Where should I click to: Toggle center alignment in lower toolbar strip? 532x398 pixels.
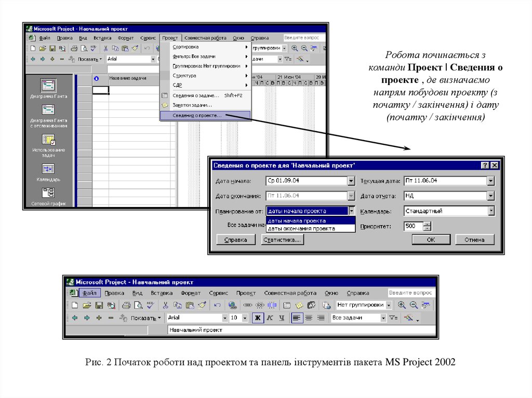click(x=309, y=318)
